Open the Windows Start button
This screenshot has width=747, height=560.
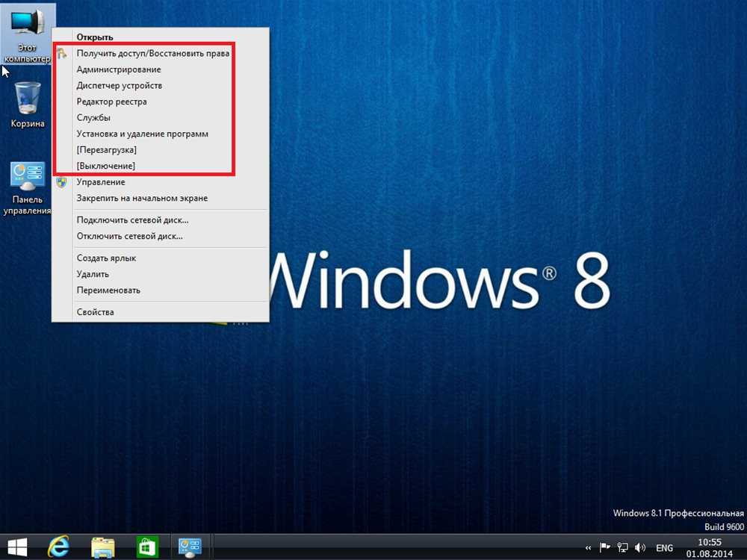point(18,547)
